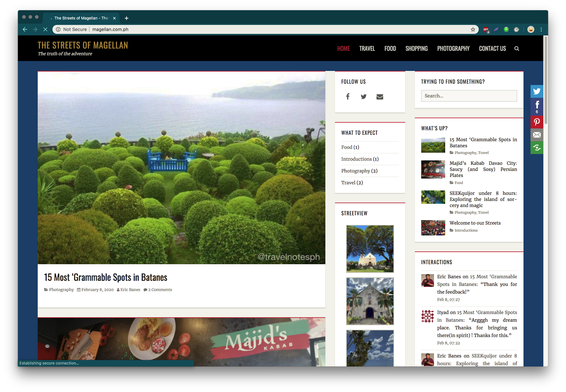Open the Photography (2) category link
Screen dimensions: 566x392
click(x=359, y=171)
